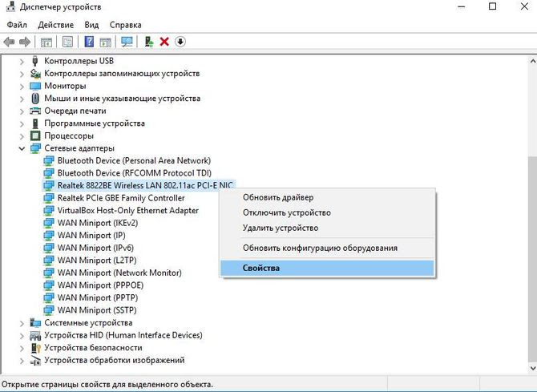Expand Контроллеры запоминающих устройств node
This screenshot has height=392, width=537.
(22, 74)
